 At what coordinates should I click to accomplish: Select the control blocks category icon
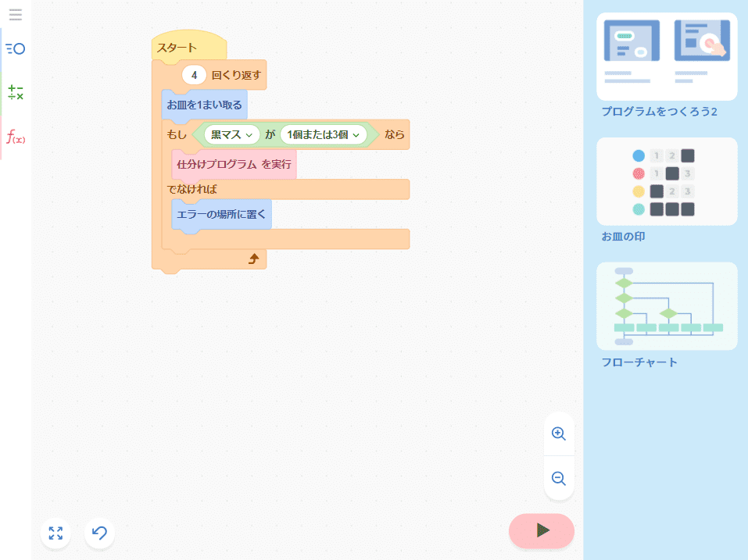click(x=16, y=48)
